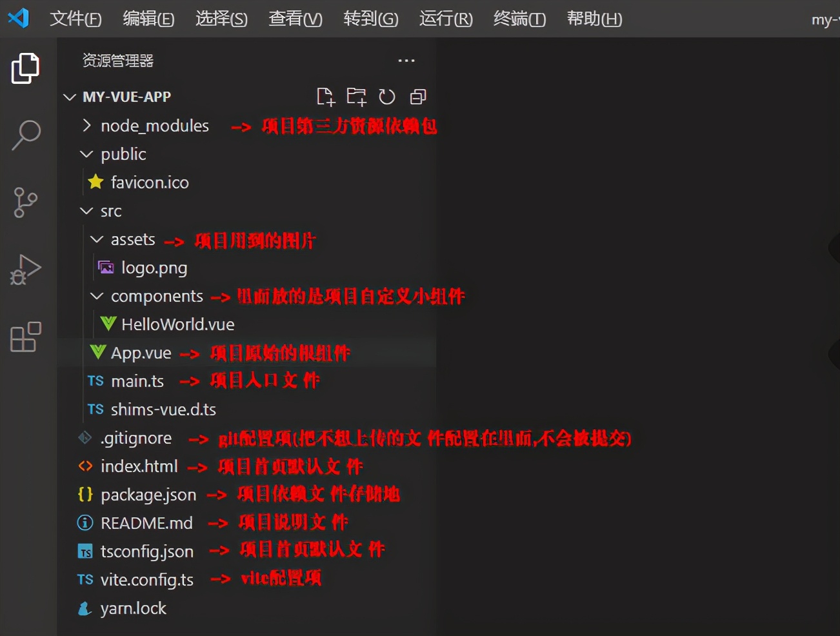Image resolution: width=840 pixels, height=636 pixels.
Task: Open the 终端 menu
Action: click(x=519, y=19)
